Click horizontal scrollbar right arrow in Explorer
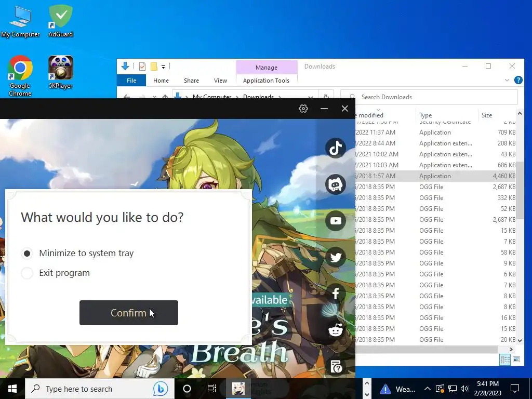This screenshot has height=399, width=532. (511, 349)
